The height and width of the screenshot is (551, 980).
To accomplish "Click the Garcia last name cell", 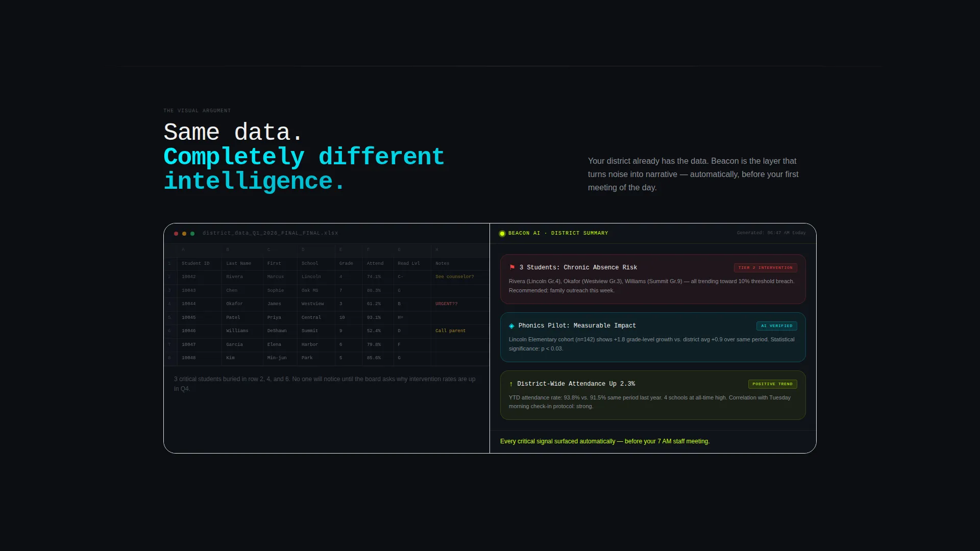I will (x=242, y=345).
